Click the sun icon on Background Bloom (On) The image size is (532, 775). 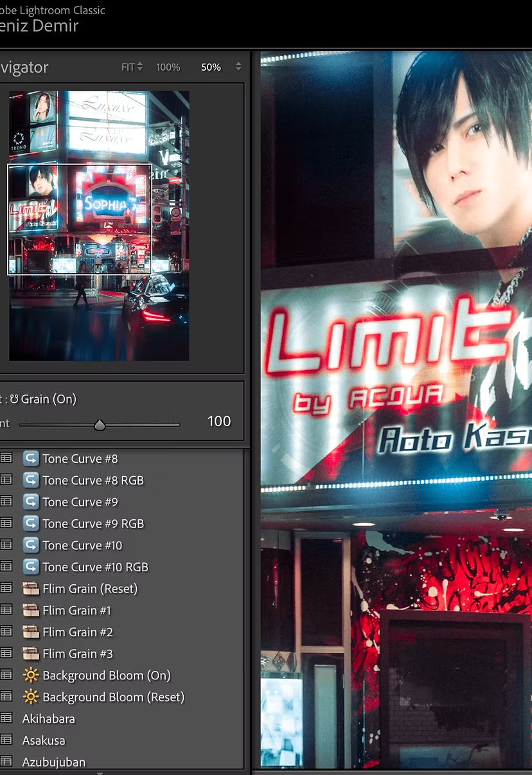(31, 675)
